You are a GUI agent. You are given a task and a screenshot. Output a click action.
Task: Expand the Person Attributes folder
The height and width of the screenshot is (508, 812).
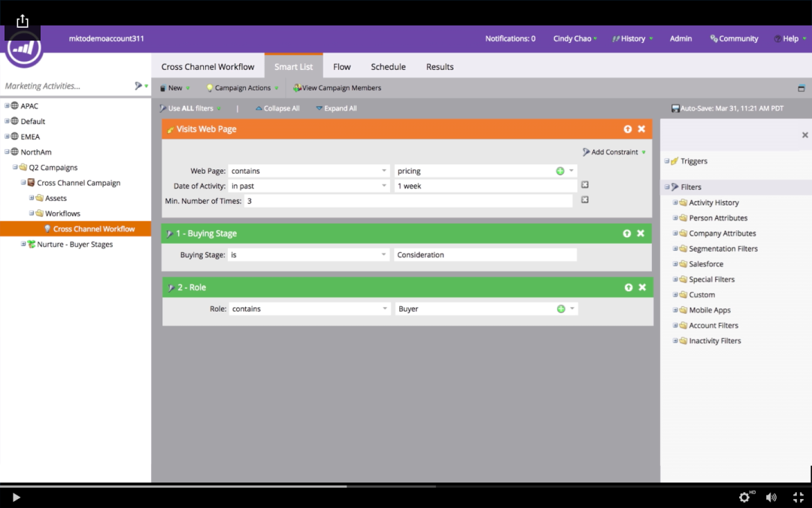click(675, 217)
